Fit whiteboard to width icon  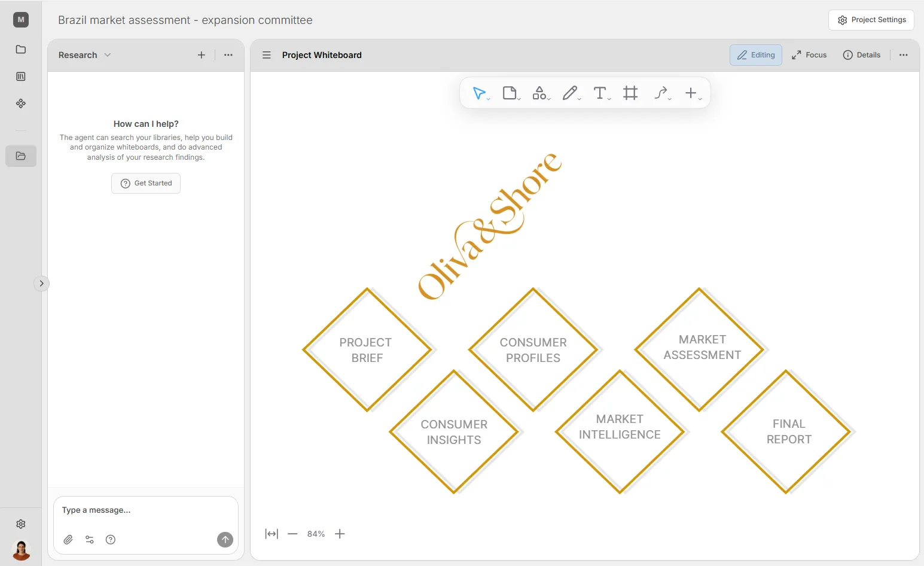272,534
